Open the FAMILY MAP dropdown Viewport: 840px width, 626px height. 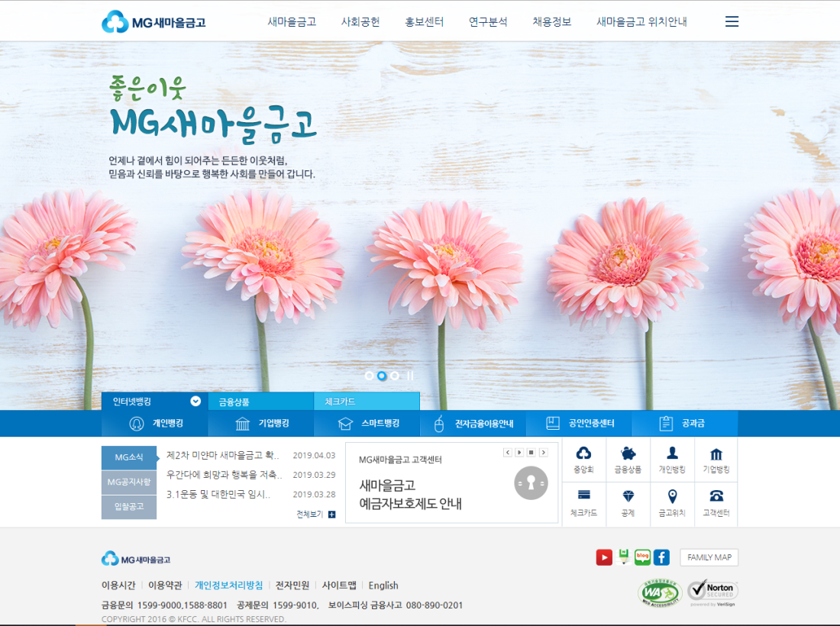coord(709,557)
